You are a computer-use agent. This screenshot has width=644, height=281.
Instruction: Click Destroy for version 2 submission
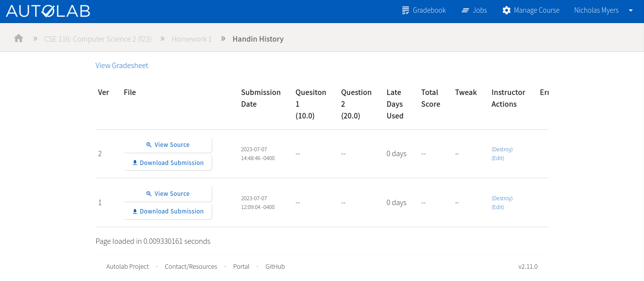(502, 149)
